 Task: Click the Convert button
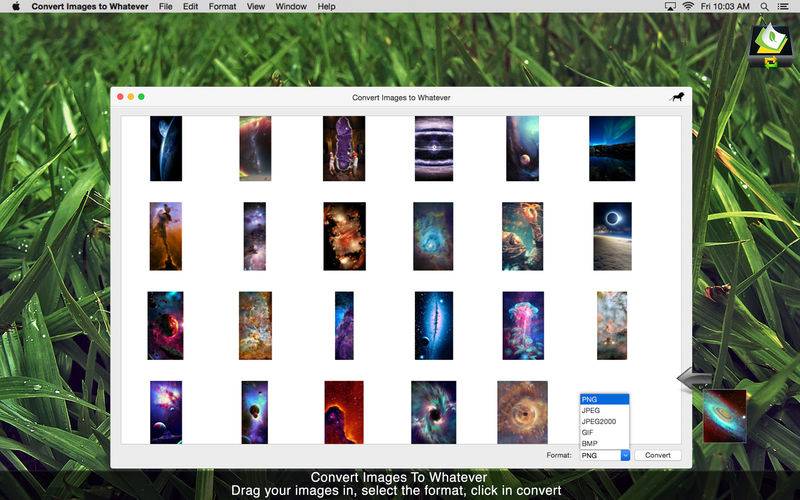(x=658, y=455)
